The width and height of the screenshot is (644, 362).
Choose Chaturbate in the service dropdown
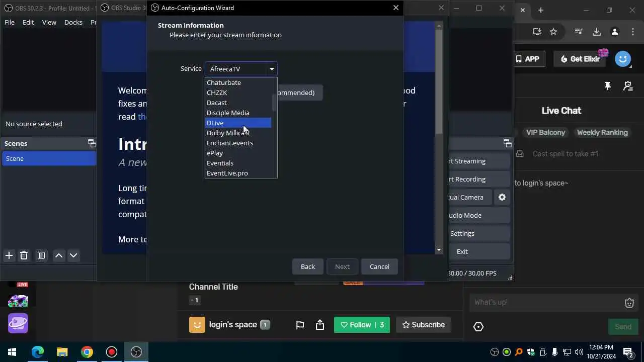(238, 82)
